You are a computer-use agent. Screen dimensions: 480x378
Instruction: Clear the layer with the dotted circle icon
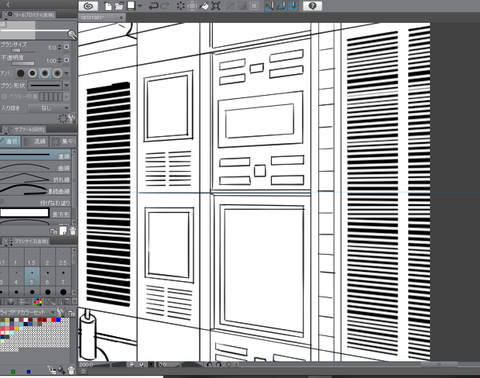click(181, 6)
